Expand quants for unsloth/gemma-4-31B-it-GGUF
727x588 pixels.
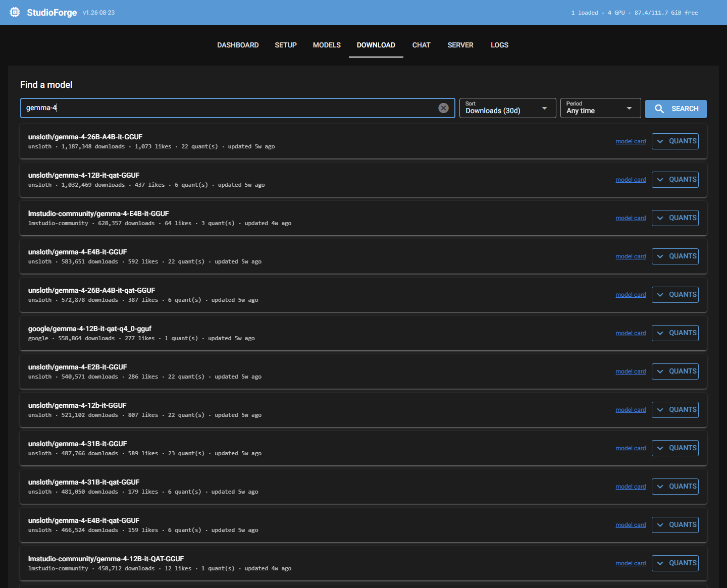point(675,448)
